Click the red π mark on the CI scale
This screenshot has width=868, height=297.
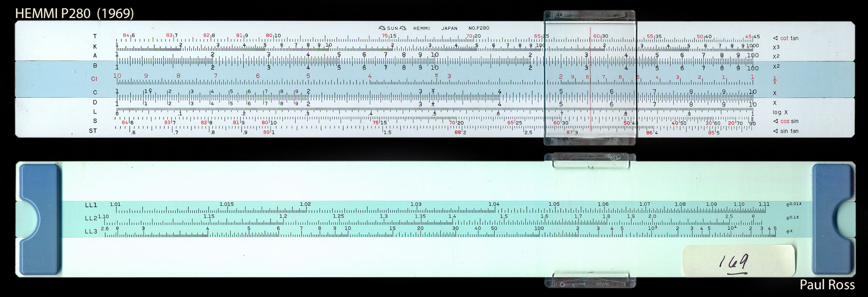click(436, 76)
